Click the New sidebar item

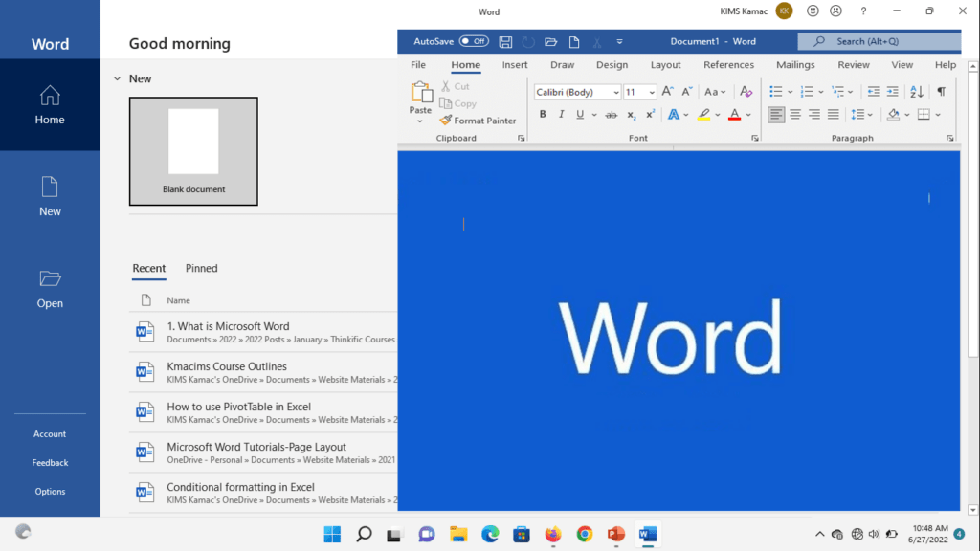(x=50, y=196)
